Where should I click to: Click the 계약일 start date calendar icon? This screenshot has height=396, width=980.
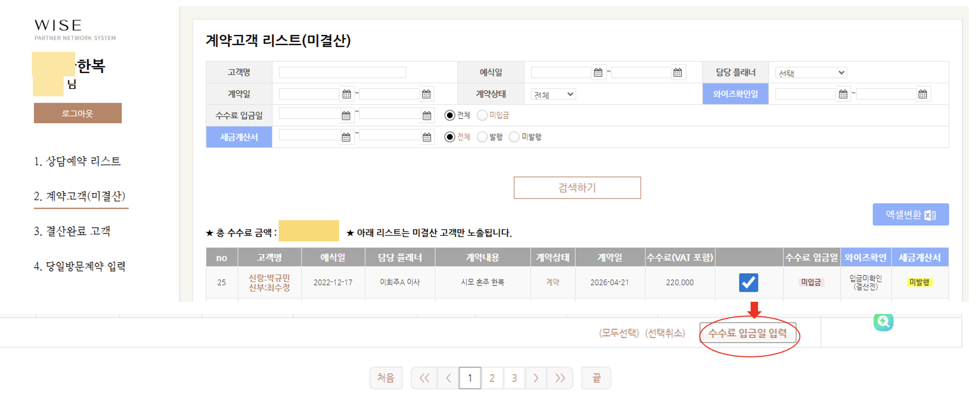click(346, 94)
